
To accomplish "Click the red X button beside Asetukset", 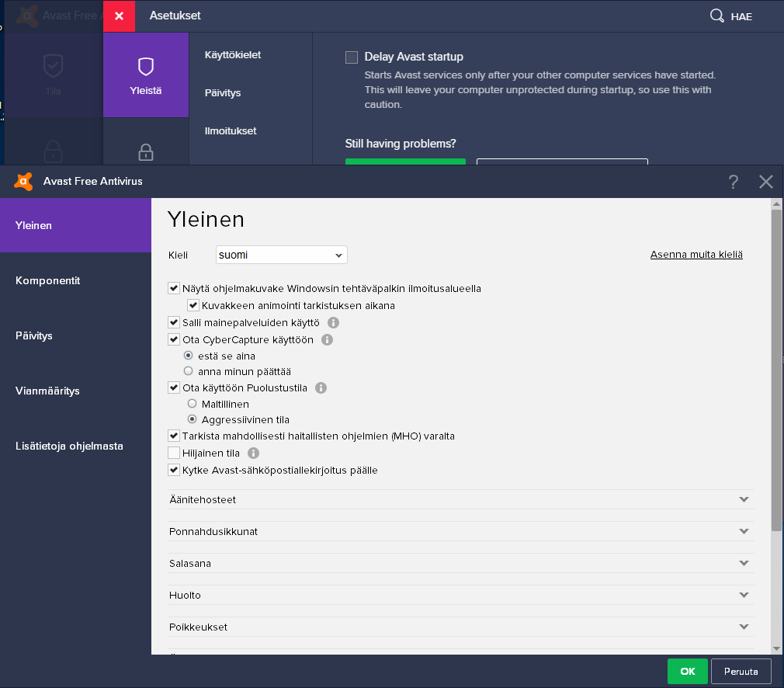I will point(119,16).
